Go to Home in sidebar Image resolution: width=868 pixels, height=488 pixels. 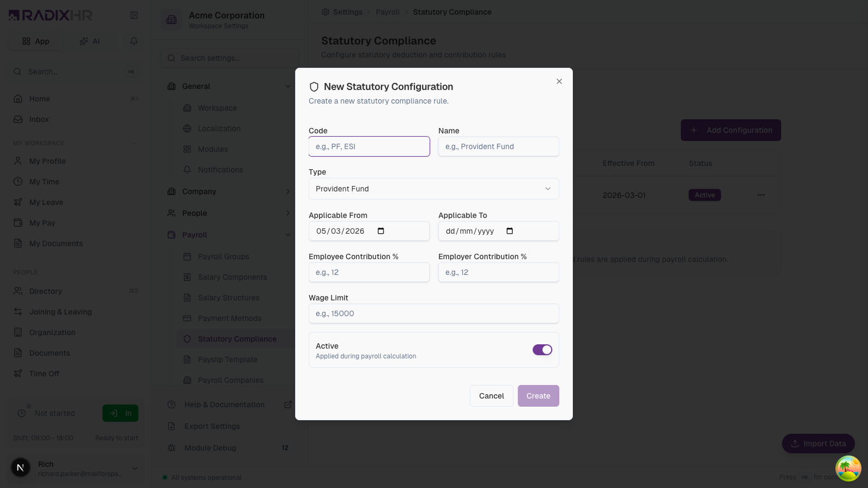tap(75, 99)
